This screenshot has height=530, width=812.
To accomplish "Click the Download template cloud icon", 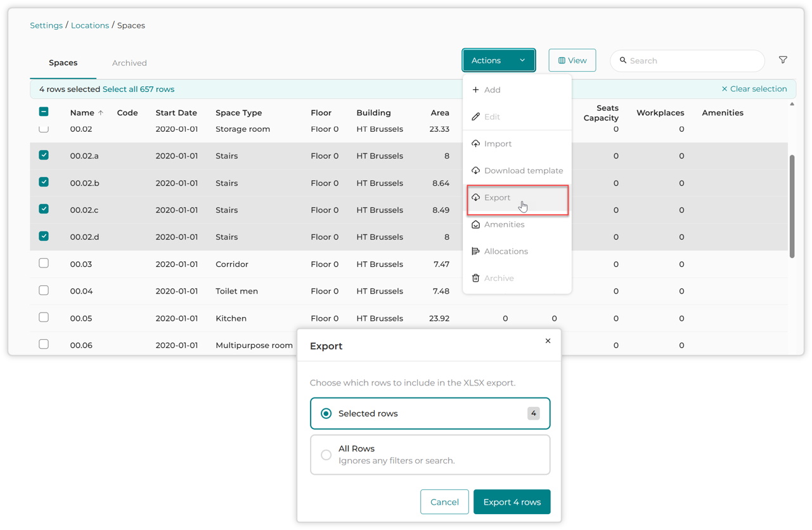I will [x=475, y=171].
